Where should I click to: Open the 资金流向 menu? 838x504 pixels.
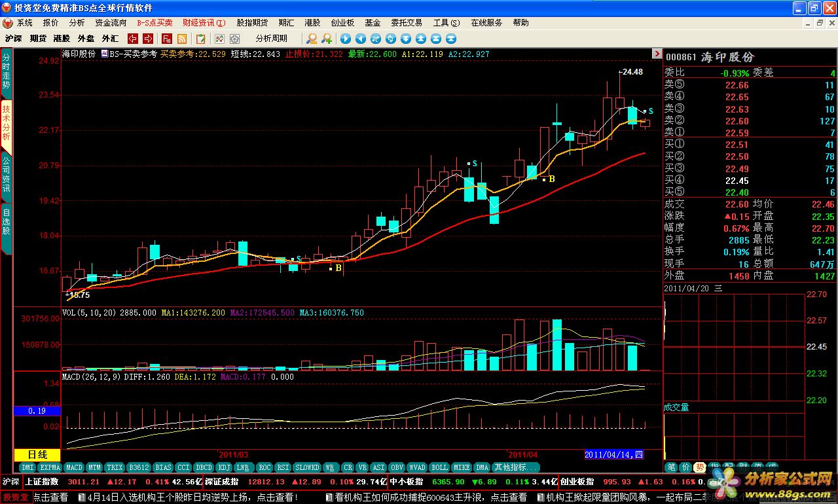(x=111, y=23)
